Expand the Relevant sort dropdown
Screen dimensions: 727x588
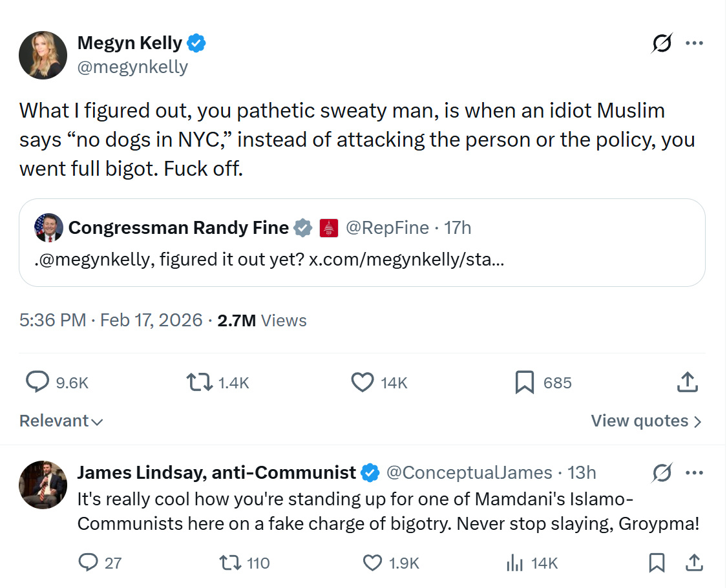pyautogui.click(x=61, y=421)
